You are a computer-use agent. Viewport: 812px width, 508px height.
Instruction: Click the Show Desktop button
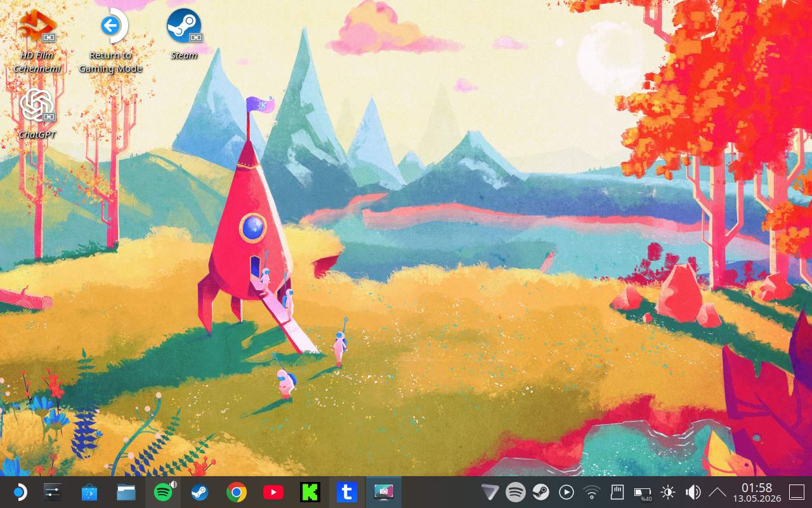coord(796,492)
